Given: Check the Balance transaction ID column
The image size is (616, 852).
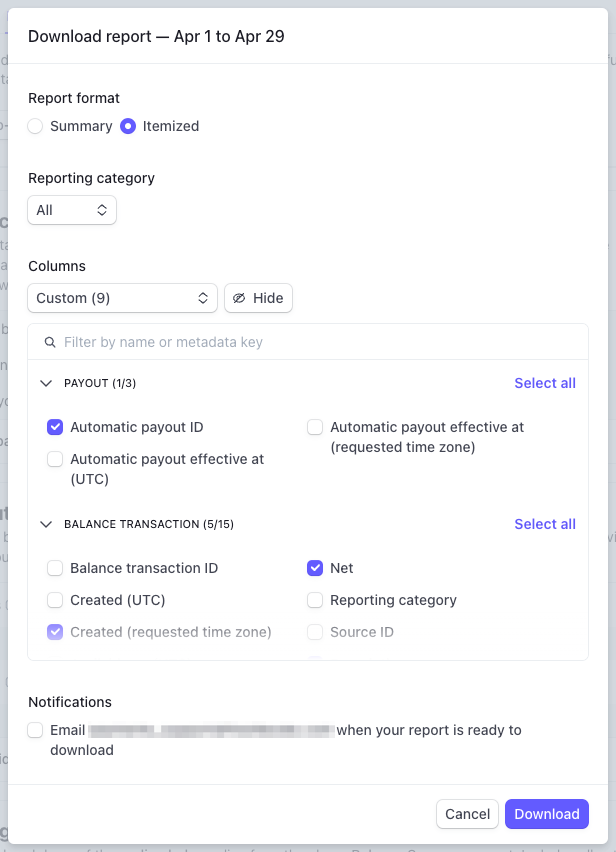Looking at the screenshot, I should tap(55, 568).
